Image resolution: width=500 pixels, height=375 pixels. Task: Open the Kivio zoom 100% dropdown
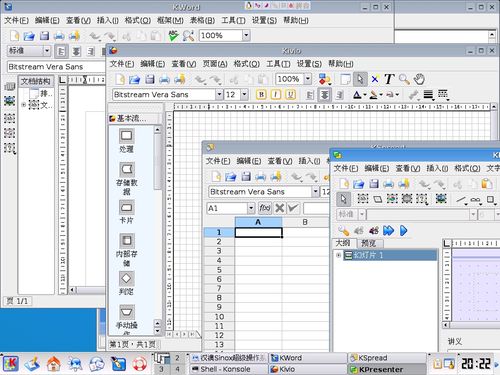pos(308,79)
